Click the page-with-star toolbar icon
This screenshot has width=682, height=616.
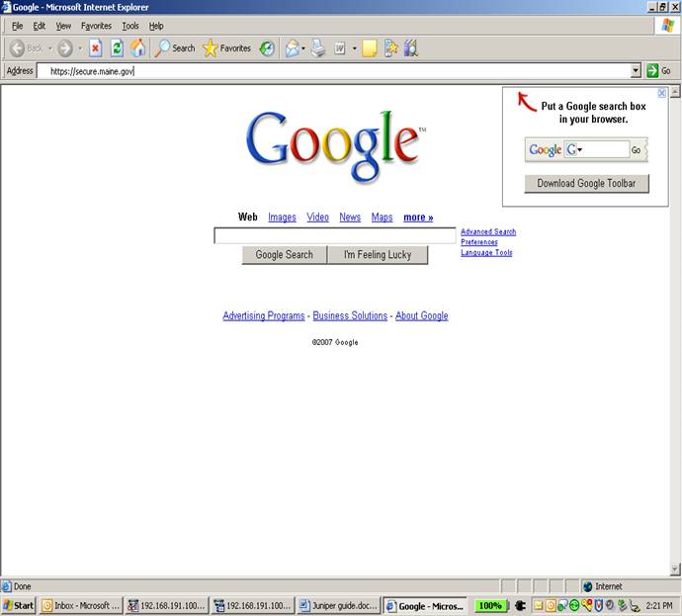(391, 48)
